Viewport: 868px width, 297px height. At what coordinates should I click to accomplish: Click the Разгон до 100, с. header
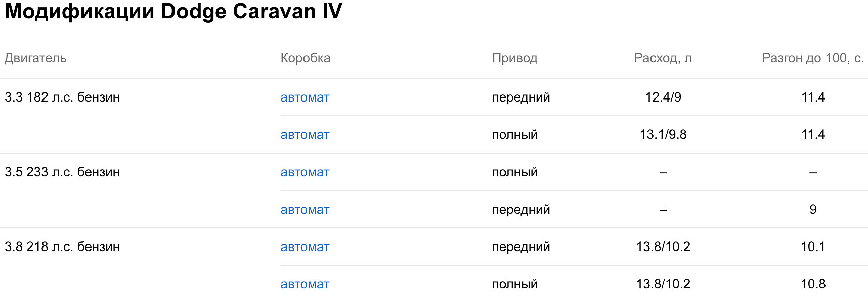tap(812, 58)
